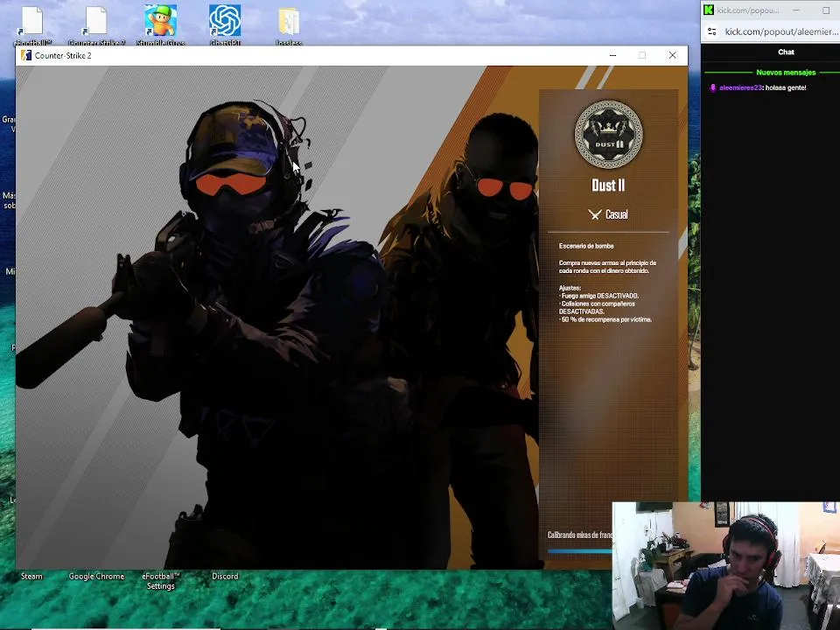Viewport: 840px width, 630px height.
Task: Click the Counter-Strike 2 window title text
Action: 63,55
